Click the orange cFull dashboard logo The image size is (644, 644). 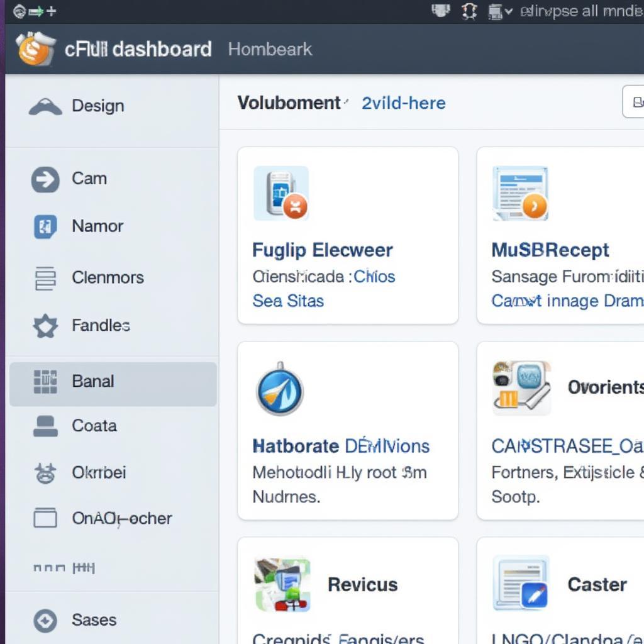tap(35, 49)
